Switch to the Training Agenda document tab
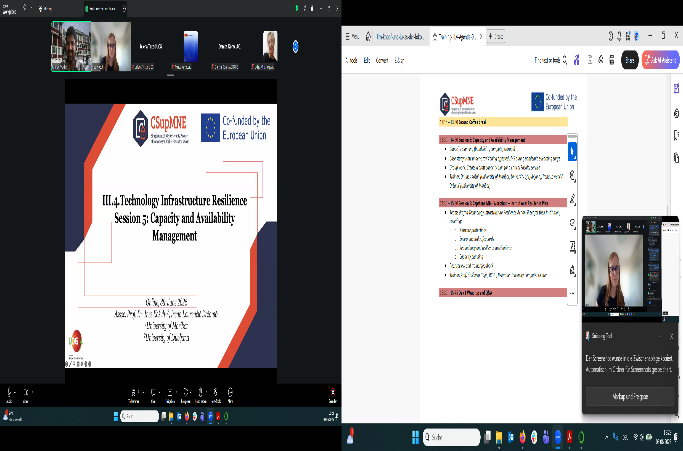 (x=457, y=37)
